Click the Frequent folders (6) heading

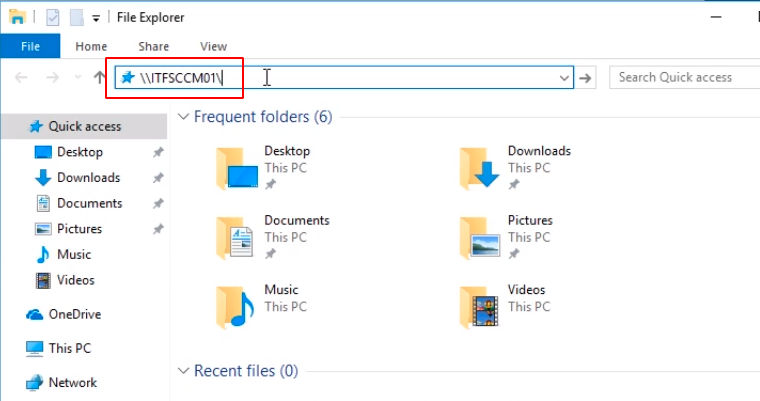click(x=263, y=117)
